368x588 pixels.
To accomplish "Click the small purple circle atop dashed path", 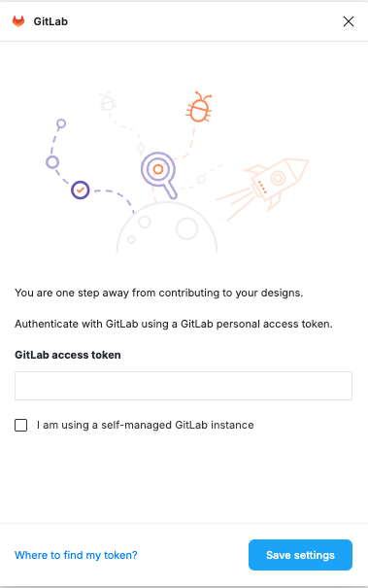I will [61, 123].
